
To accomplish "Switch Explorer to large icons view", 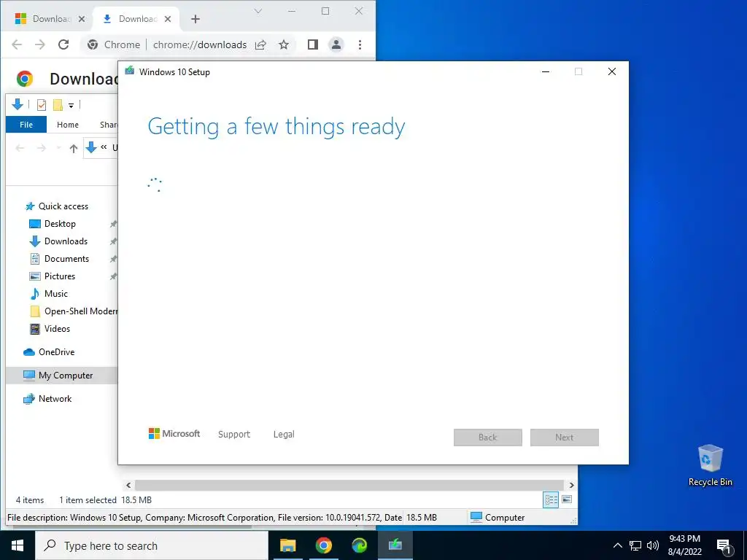I will (x=567, y=499).
